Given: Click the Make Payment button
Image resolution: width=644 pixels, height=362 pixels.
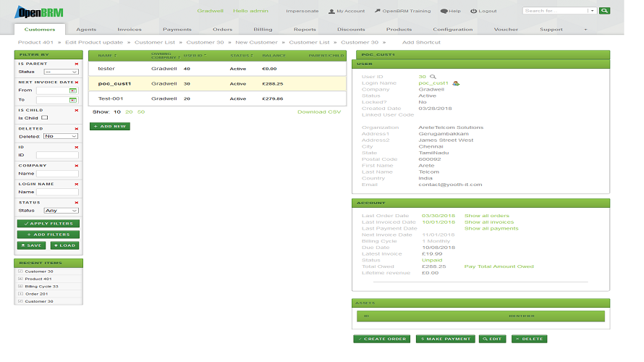Looking at the screenshot, I should (446, 339).
